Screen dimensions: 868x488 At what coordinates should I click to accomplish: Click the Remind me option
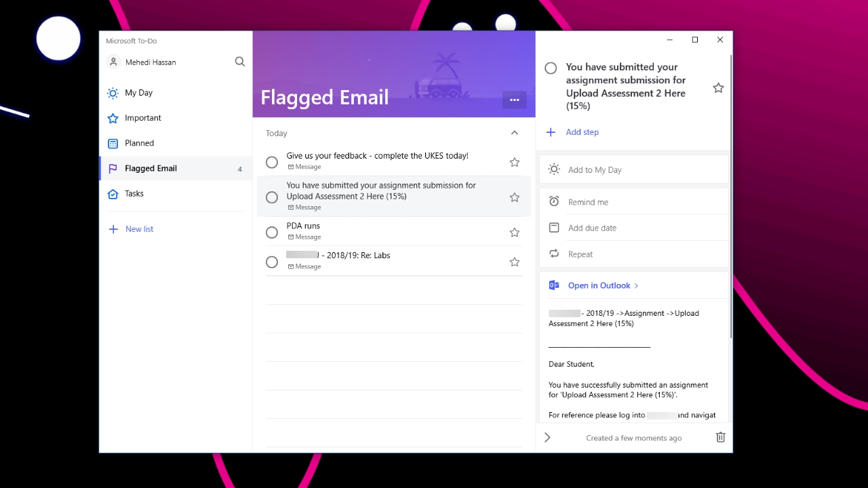tap(633, 201)
